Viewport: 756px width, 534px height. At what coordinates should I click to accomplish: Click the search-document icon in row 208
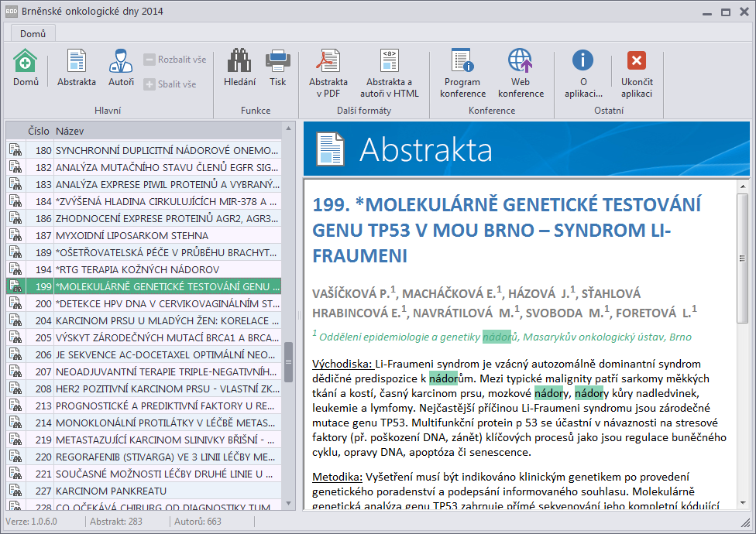point(15,388)
